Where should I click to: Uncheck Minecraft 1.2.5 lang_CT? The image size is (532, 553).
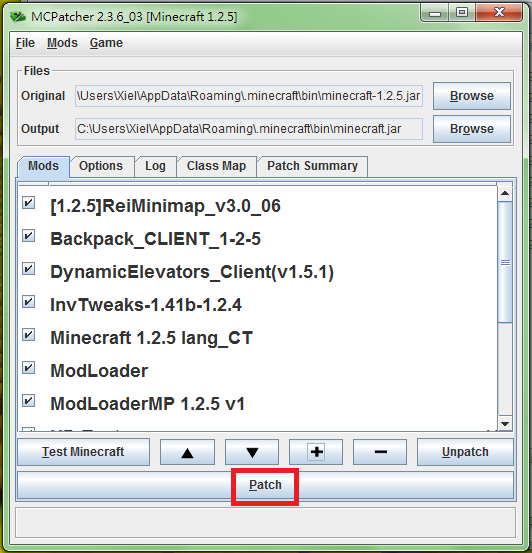click(29, 335)
